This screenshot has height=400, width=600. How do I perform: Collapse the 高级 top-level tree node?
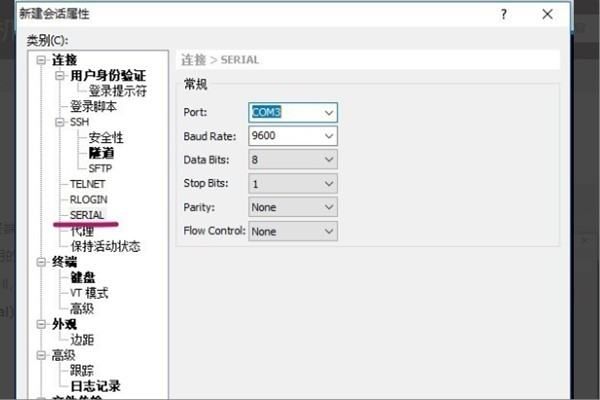click(41, 355)
